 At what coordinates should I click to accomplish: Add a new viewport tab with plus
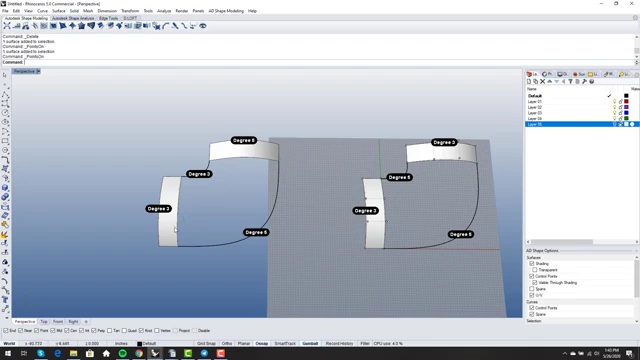(x=86, y=322)
